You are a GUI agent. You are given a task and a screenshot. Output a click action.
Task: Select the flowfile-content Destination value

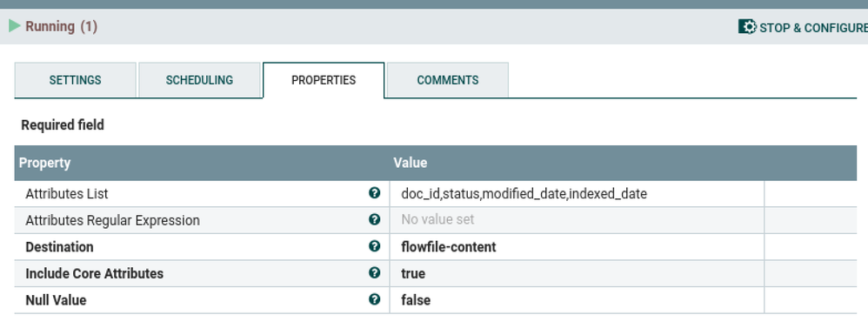(449, 247)
